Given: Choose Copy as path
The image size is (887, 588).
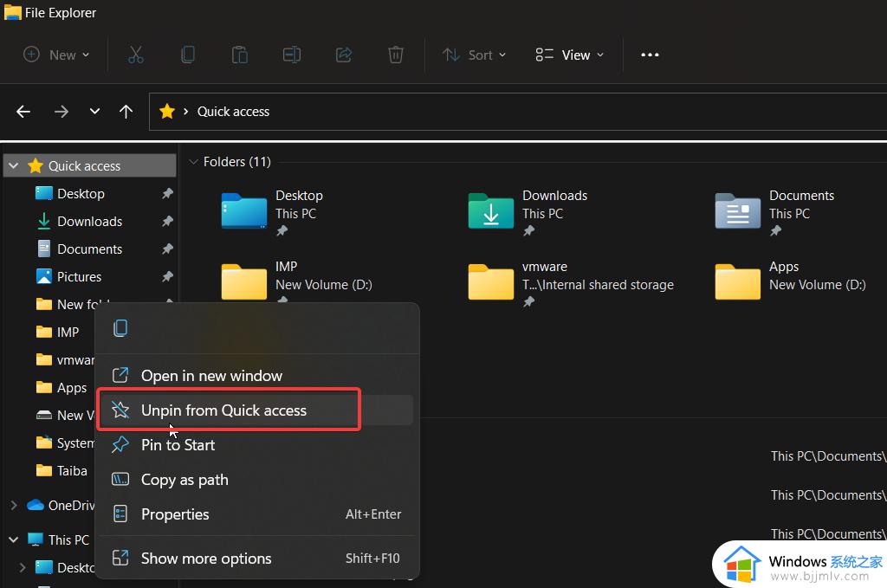Looking at the screenshot, I should click(x=257, y=480).
